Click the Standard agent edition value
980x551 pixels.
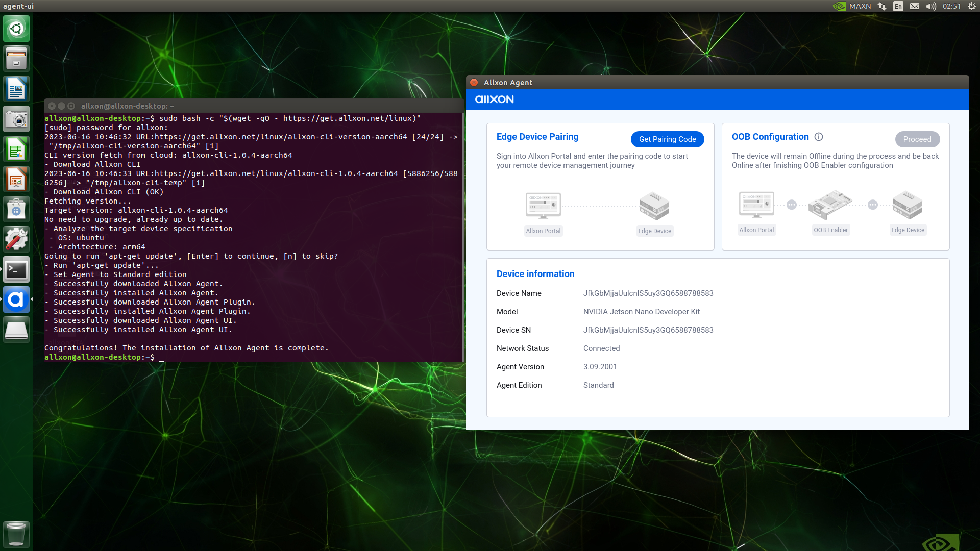598,385
